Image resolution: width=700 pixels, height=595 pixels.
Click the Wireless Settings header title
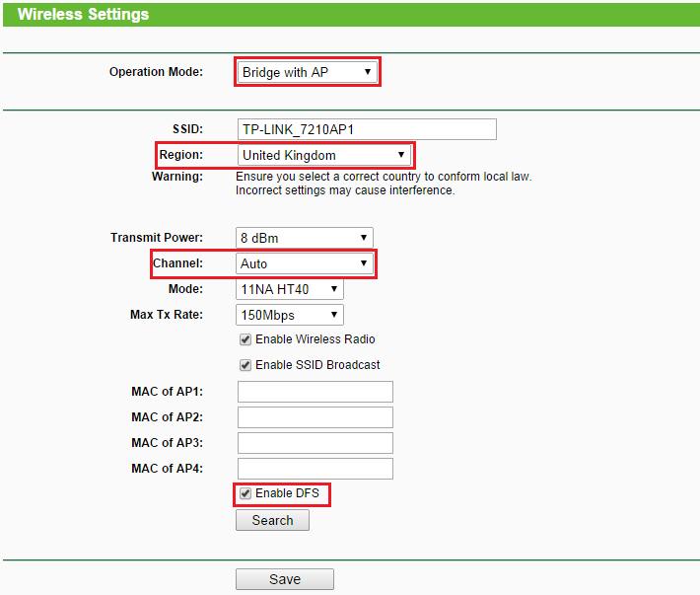point(83,14)
